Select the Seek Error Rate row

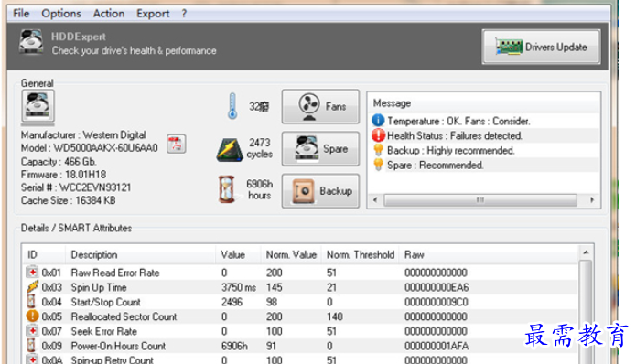(301, 331)
